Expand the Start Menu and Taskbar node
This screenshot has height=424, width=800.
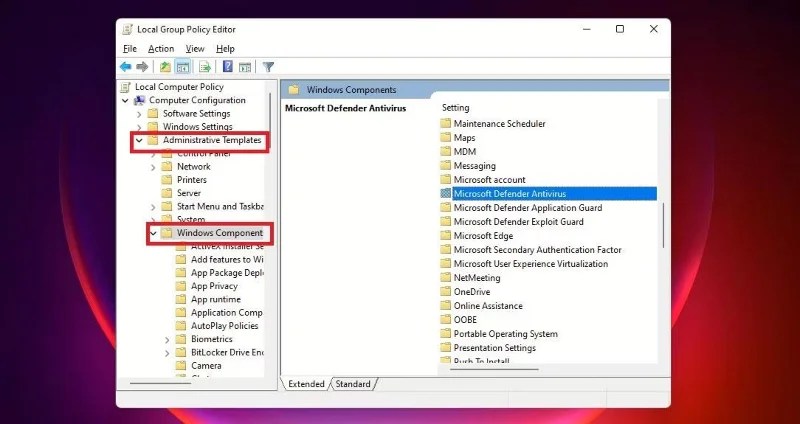tap(153, 207)
